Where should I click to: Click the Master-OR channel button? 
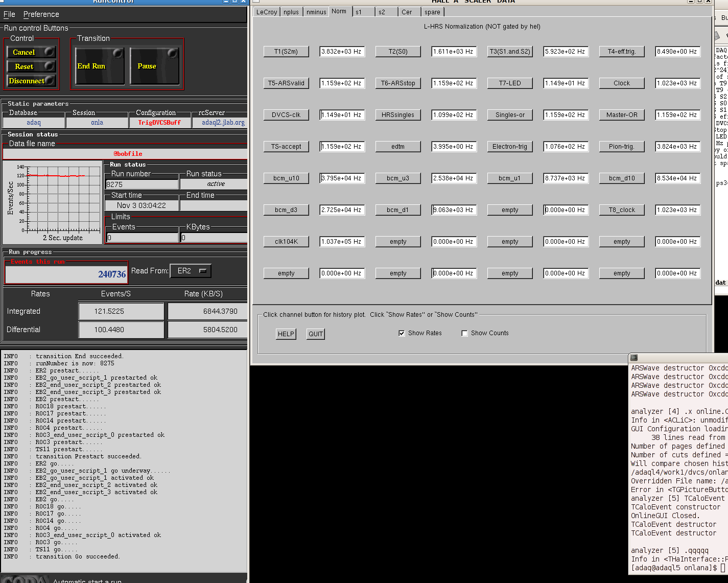click(x=622, y=115)
